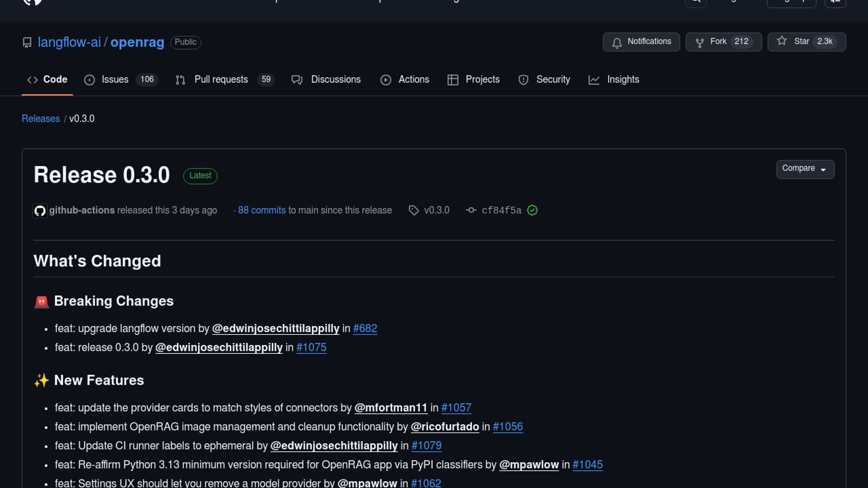Click the Fork icon button
The width and height of the screenshot is (868, 488).
(x=699, y=42)
